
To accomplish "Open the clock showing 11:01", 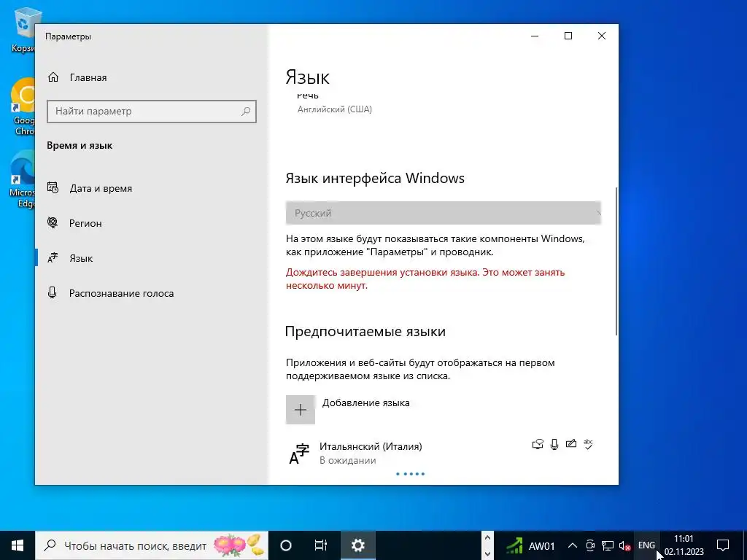I will point(684,545).
